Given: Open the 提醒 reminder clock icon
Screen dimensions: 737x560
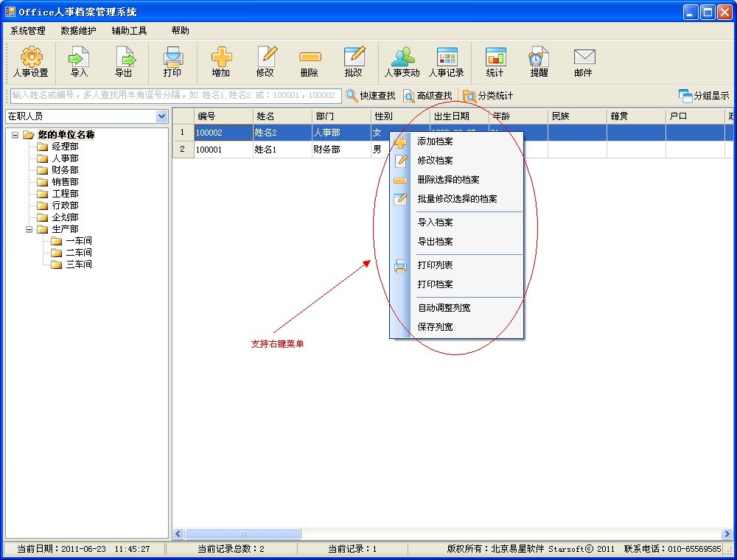Looking at the screenshot, I should [539, 57].
